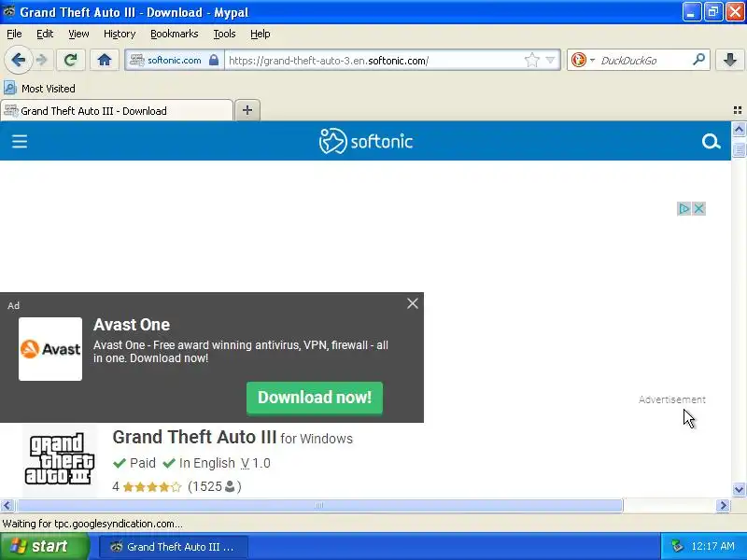Click the 1525 user votes count
The width and height of the screenshot is (747, 560).
click(215, 486)
